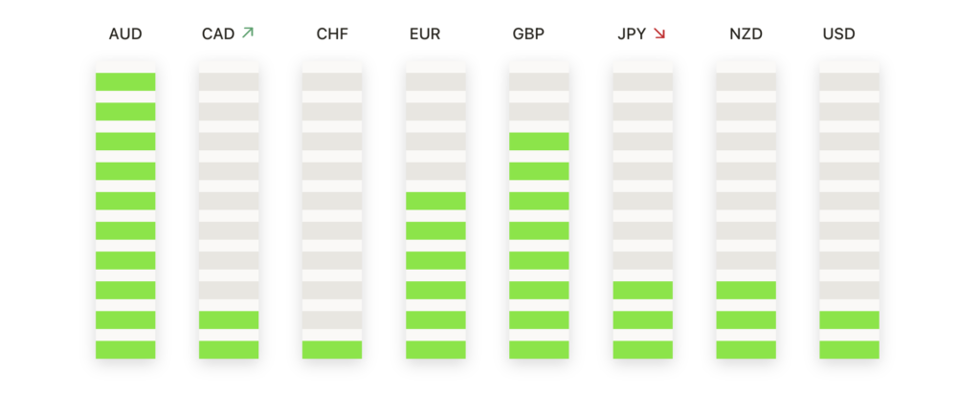The image size is (980, 394).
Task: Click the CHF currency heading
Action: [x=332, y=33]
